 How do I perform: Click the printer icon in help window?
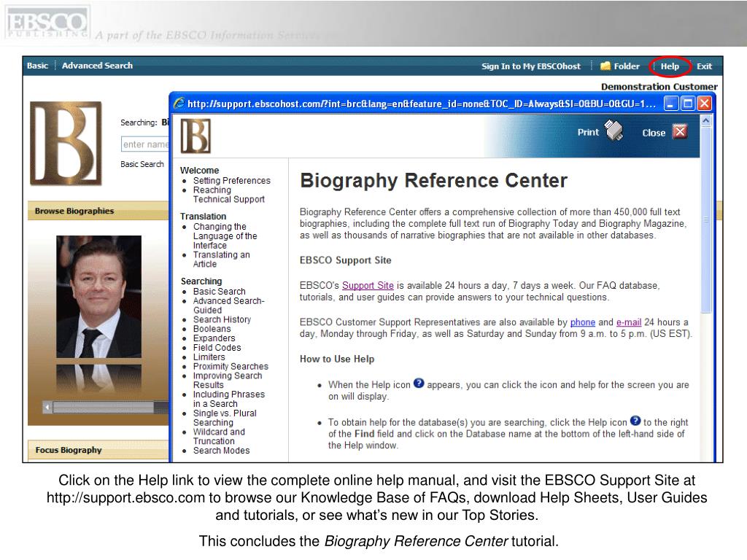614,131
